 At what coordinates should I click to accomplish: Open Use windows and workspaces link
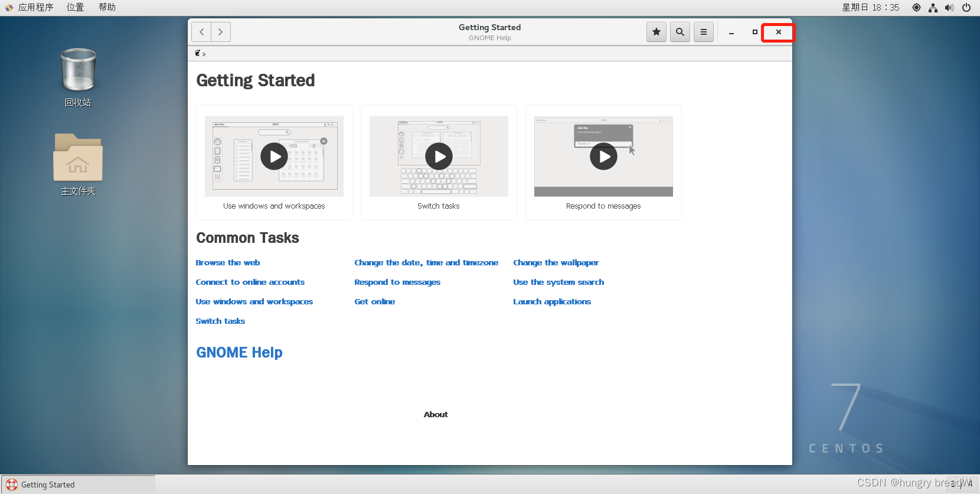point(254,302)
